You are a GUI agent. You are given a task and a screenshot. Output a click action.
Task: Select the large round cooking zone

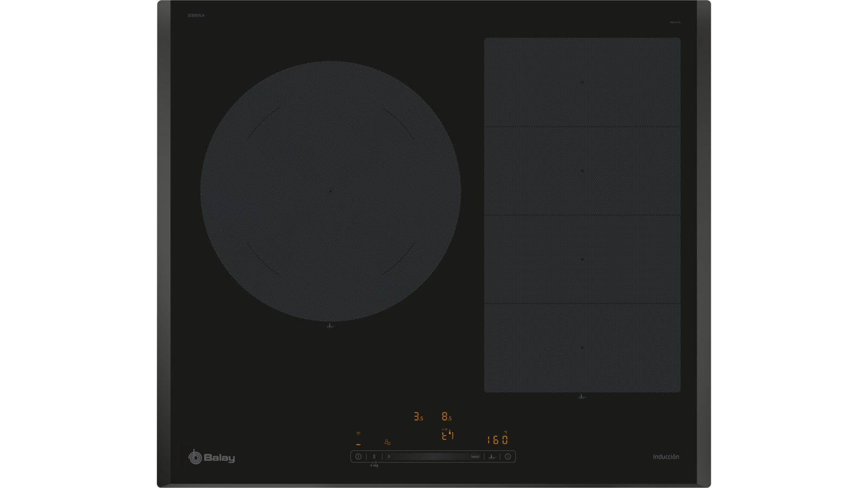click(330, 191)
